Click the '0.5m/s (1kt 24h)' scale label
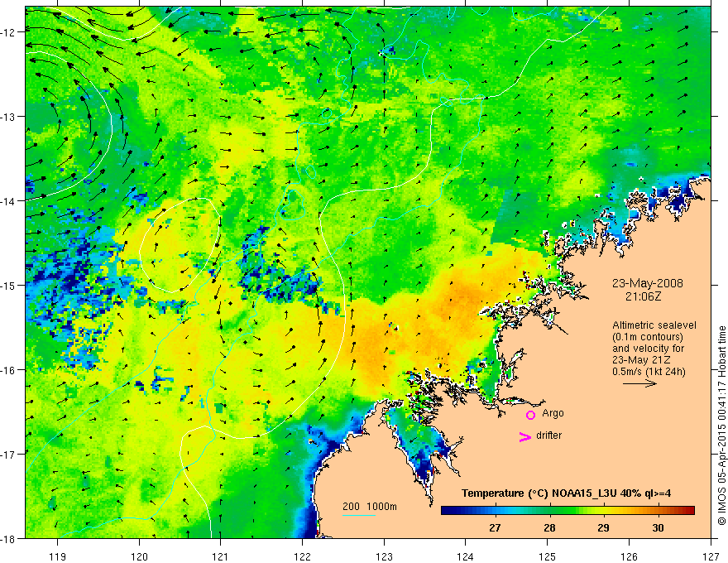Viewport: 728px width, 563px height. point(649,372)
